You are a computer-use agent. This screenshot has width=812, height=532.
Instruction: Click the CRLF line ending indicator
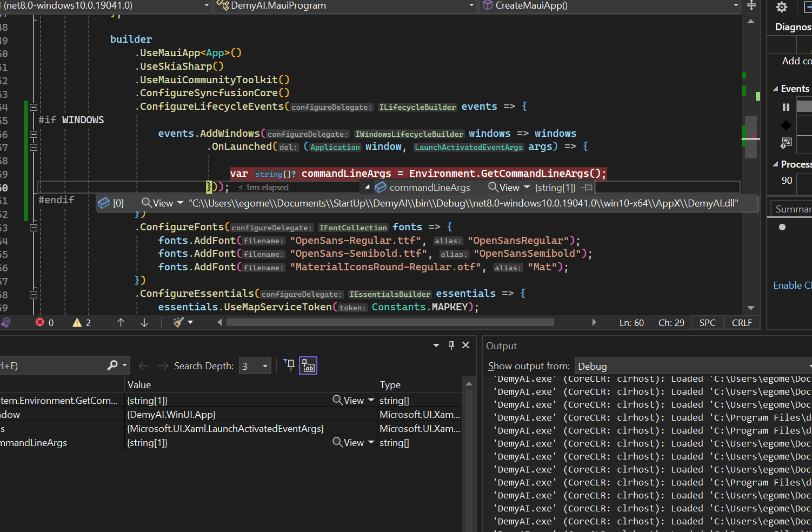coord(742,323)
